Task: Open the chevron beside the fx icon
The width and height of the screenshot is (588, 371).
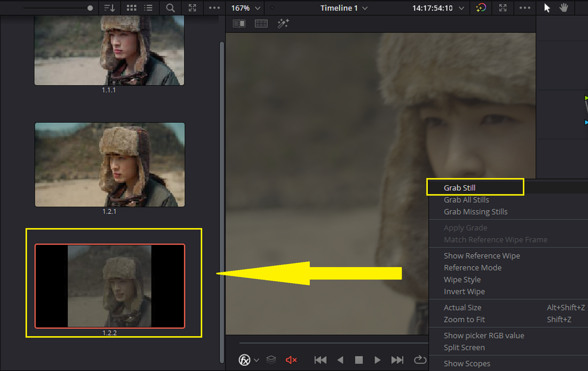Action: [x=257, y=360]
